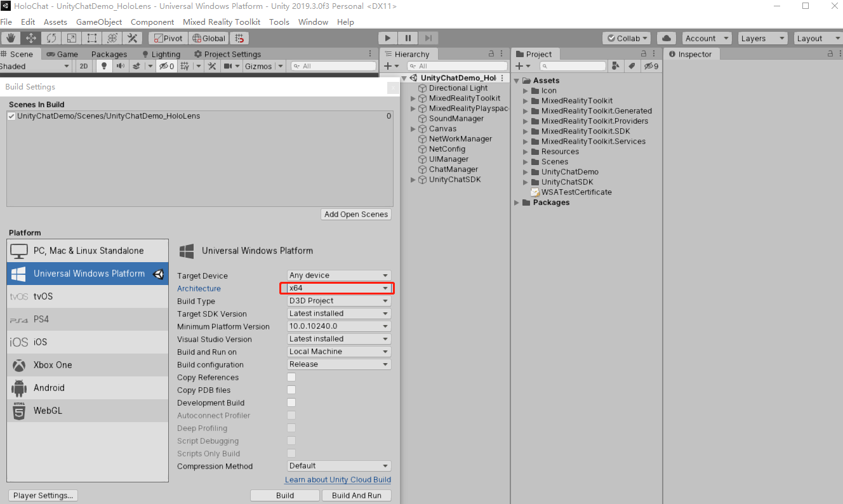Select the Rect transform tool
843x504 pixels.
(x=92, y=39)
